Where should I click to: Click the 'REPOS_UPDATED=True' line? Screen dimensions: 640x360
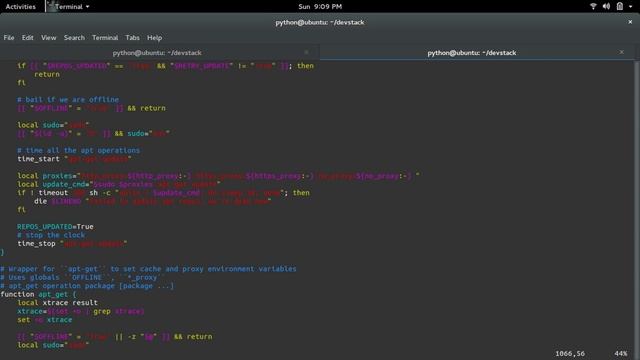(55, 227)
